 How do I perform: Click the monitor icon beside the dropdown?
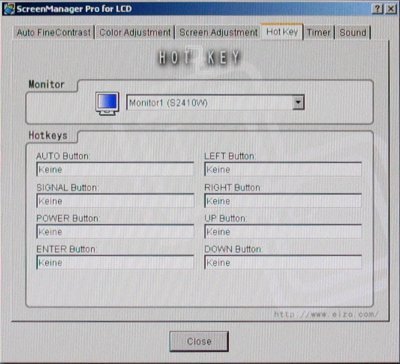coord(107,104)
